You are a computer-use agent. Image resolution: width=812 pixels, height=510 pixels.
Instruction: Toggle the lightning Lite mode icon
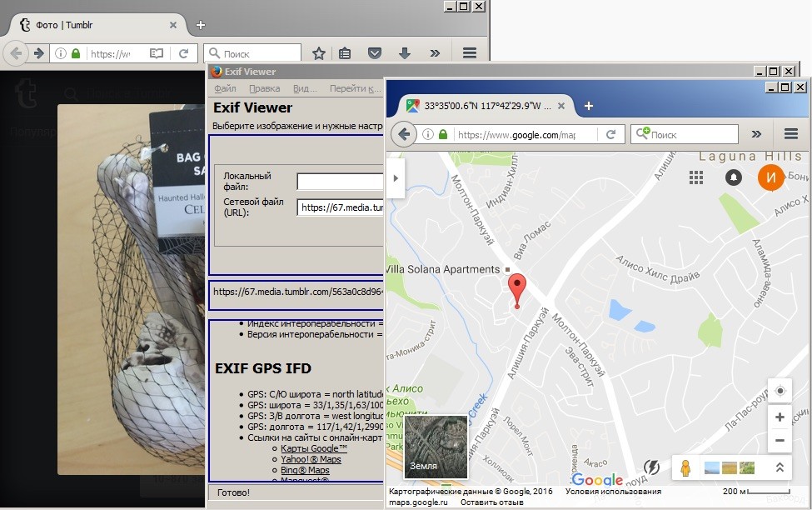pyautogui.click(x=651, y=467)
